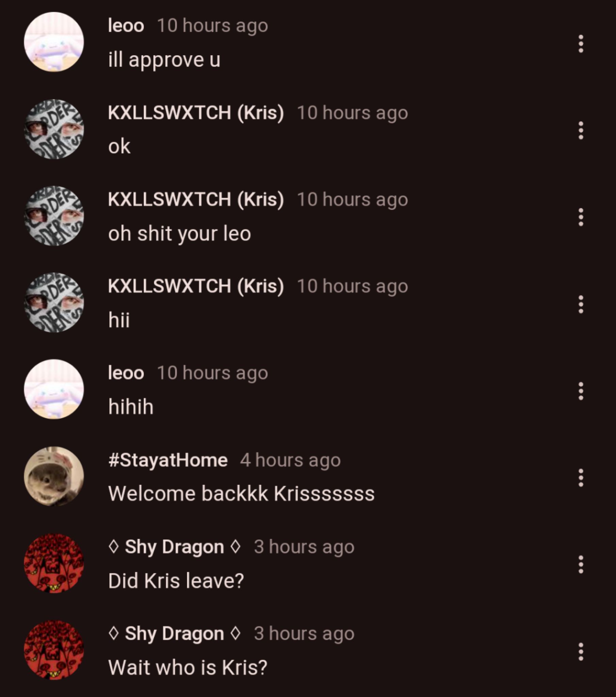Open Shy Dragon username above "Wait who is Kris?"
616x697 pixels.
click(174, 634)
